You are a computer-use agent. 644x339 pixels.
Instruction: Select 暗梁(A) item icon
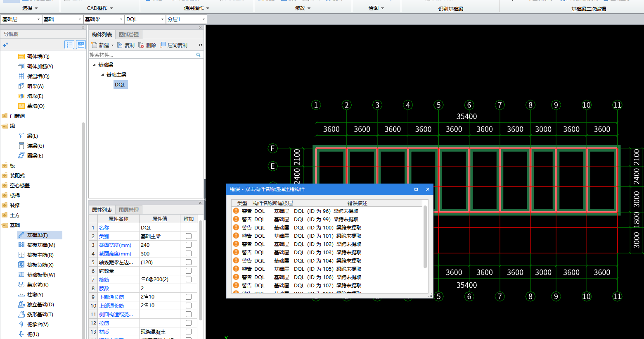pyautogui.click(x=21, y=86)
